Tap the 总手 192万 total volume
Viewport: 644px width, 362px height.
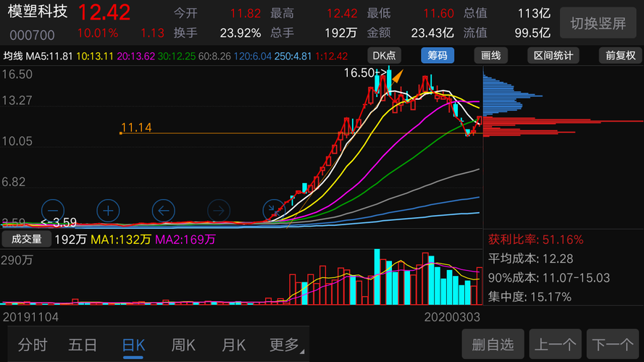click(340, 33)
